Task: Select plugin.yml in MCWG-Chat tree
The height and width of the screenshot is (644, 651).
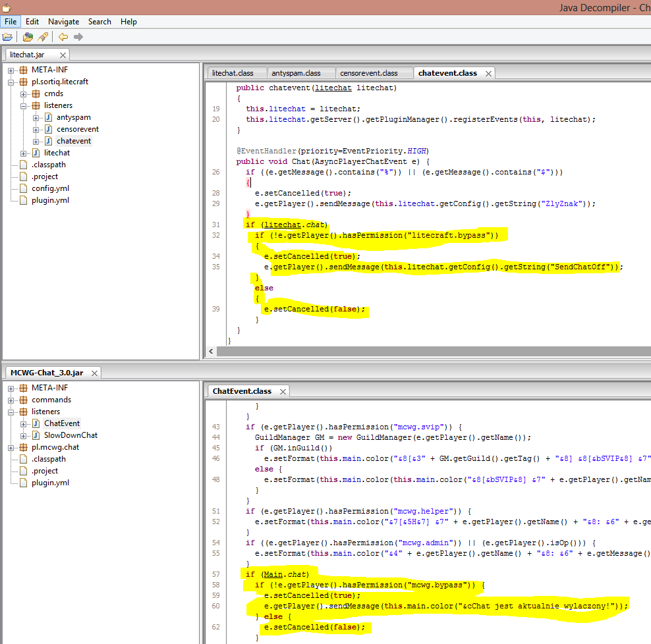Action: click(x=50, y=483)
